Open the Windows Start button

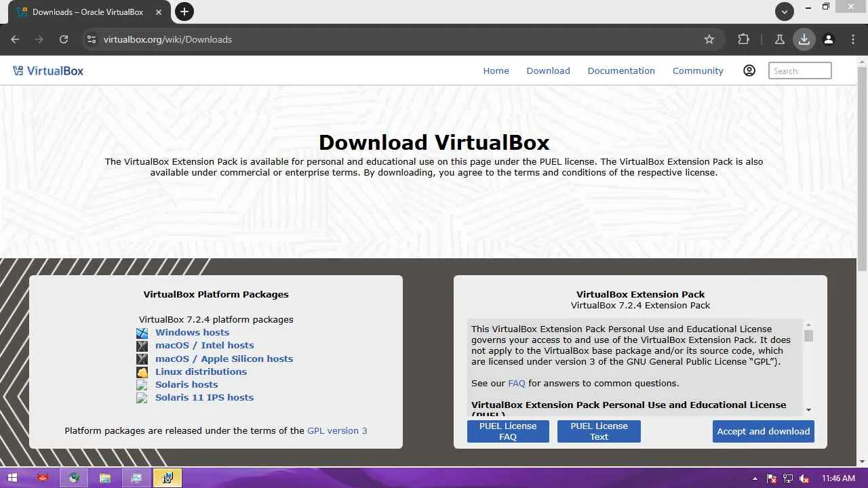point(12,478)
